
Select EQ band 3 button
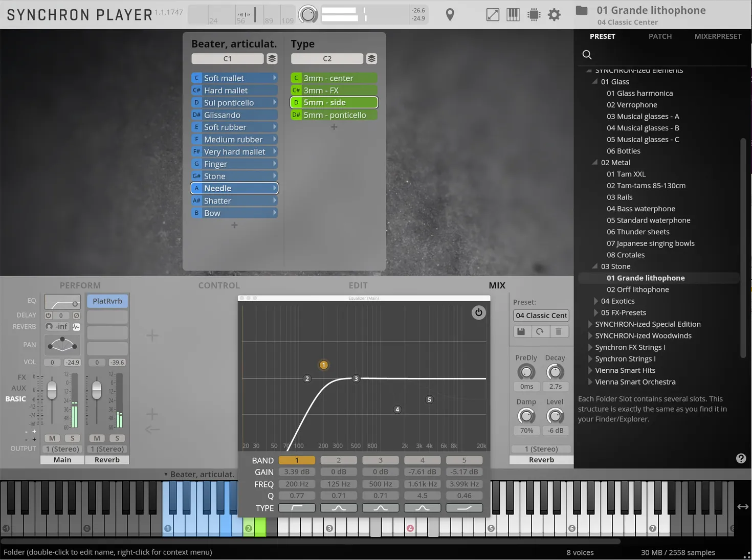(380, 460)
